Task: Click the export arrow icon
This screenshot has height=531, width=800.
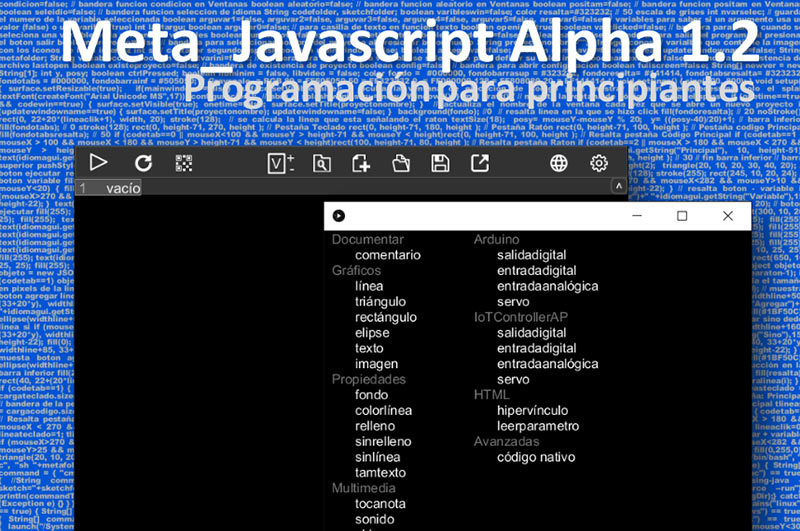Action: (x=480, y=163)
